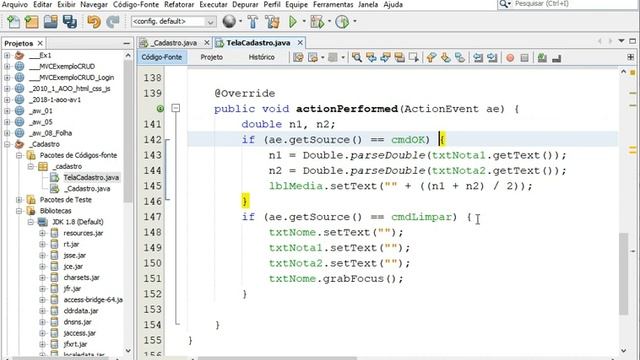The height and width of the screenshot is (360, 640).
Task: Click the Redo arrow icon
Action: (x=113, y=22)
